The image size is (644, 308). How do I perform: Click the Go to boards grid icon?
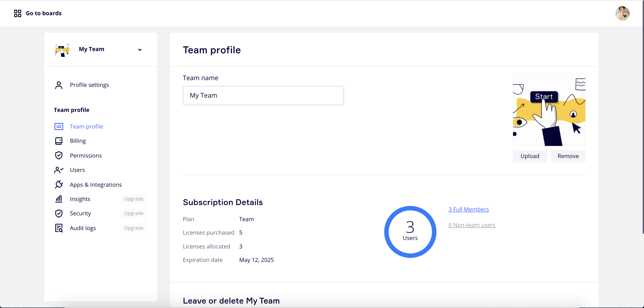coord(17,13)
